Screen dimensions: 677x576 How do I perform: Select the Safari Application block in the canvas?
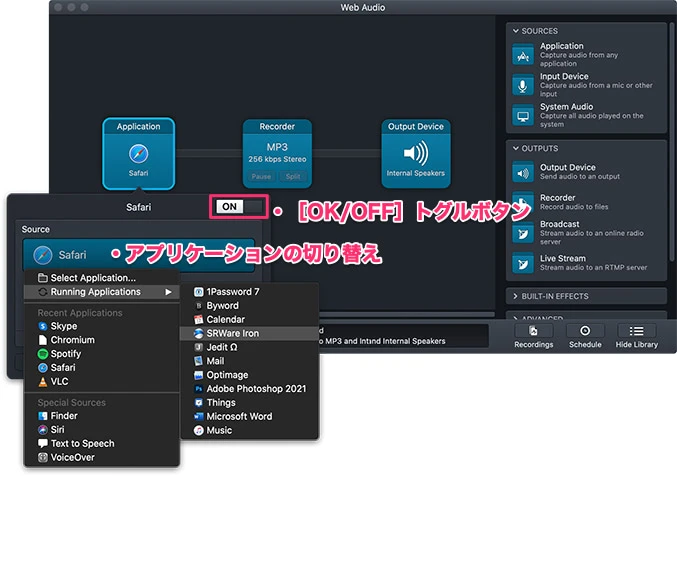(138, 153)
